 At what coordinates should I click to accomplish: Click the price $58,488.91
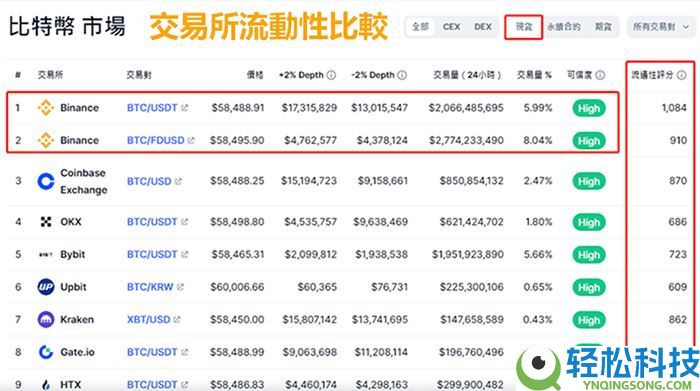[x=238, y=108]
